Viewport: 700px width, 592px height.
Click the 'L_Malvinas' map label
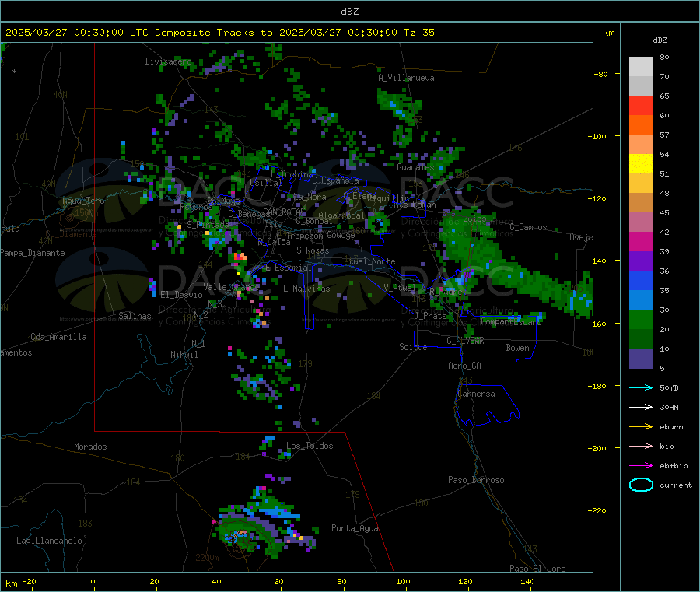tap(306, 289)
